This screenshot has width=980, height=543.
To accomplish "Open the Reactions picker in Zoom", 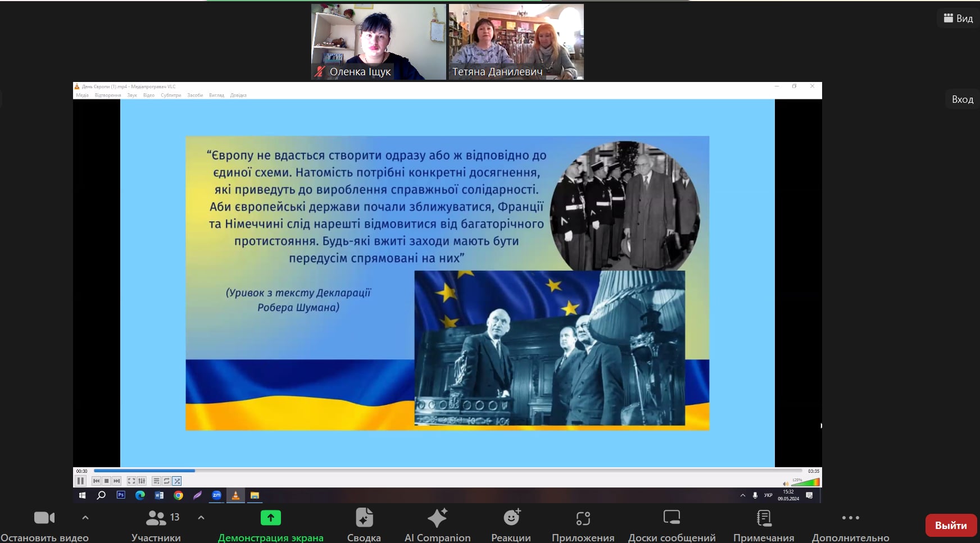I will point(511,524).
